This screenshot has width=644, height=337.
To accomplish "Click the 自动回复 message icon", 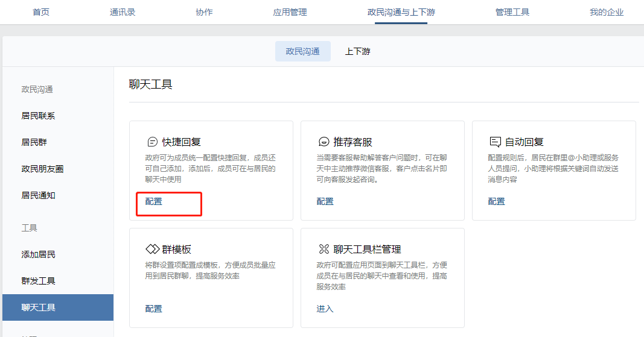I will (496, 142).
